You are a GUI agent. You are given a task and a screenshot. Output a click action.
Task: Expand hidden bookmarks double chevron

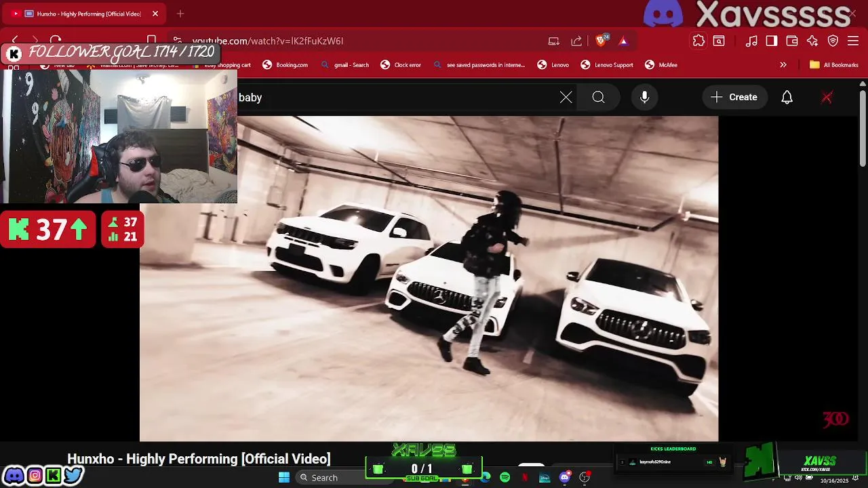(x=783, y=65)
